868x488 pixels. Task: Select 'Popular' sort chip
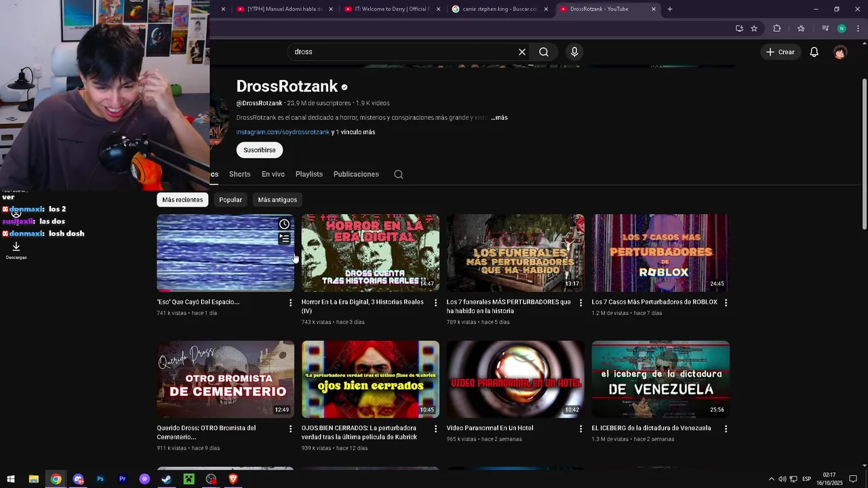pyautogui.click(x=231, y=200)
